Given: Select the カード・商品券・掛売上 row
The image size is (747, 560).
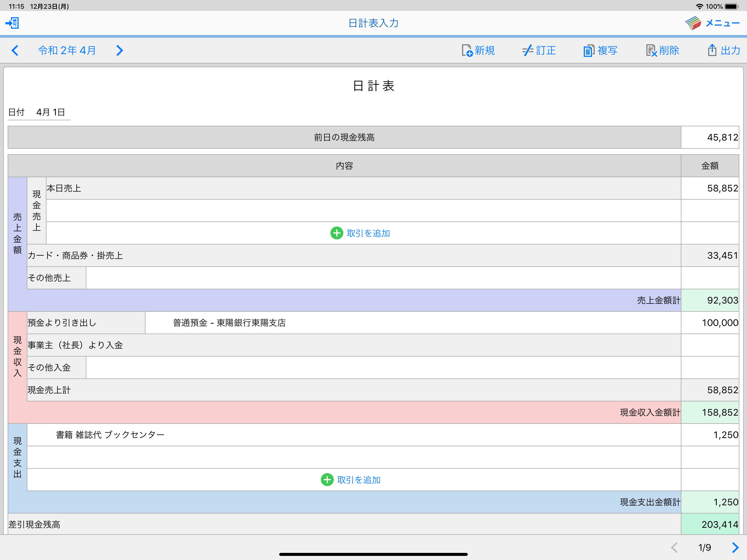Looking at the screenshot, I should coord(354,255).
